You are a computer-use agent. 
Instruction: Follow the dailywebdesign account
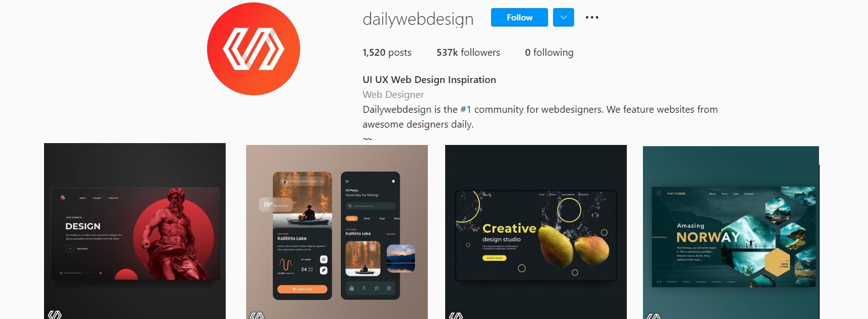click(520, 17)
